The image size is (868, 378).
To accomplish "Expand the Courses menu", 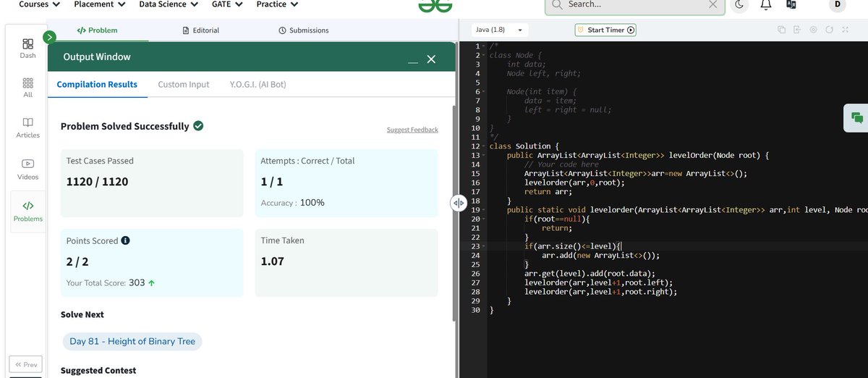I will (x=39, y=4).
